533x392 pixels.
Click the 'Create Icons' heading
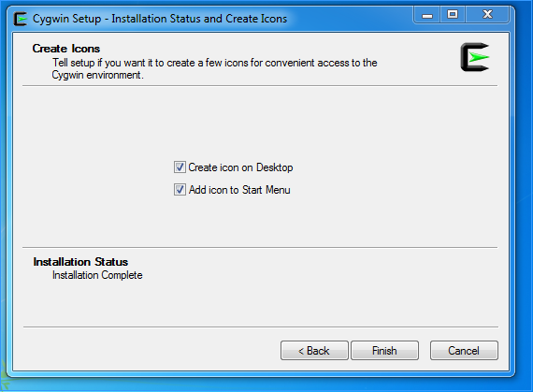pos(66,49)
